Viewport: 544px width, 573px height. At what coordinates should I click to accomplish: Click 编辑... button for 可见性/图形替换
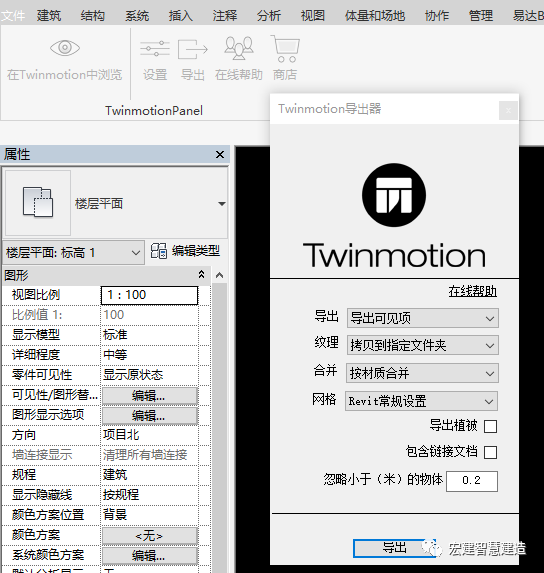click(x=150, y=396)
